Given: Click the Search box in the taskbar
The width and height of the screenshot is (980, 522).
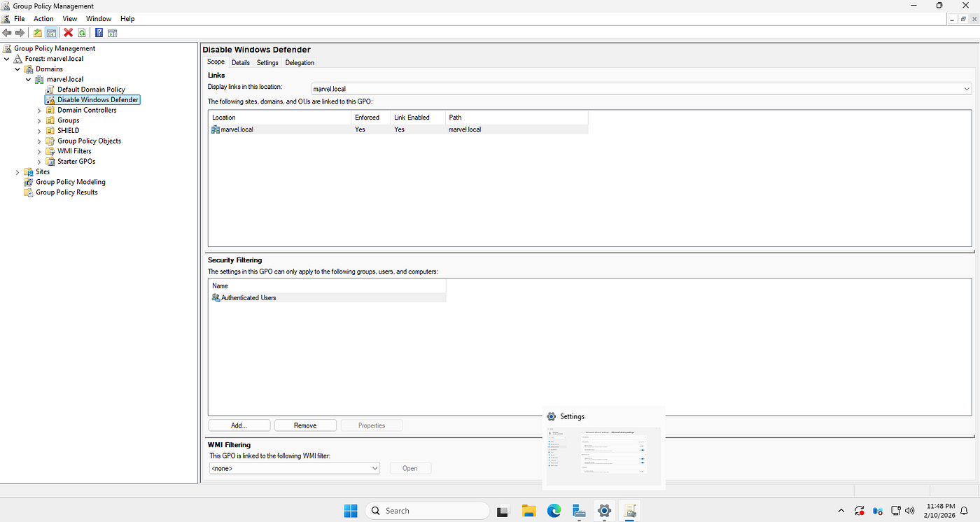Looking at the screenshot, I should pyautogui.click(x=428, y=511).
